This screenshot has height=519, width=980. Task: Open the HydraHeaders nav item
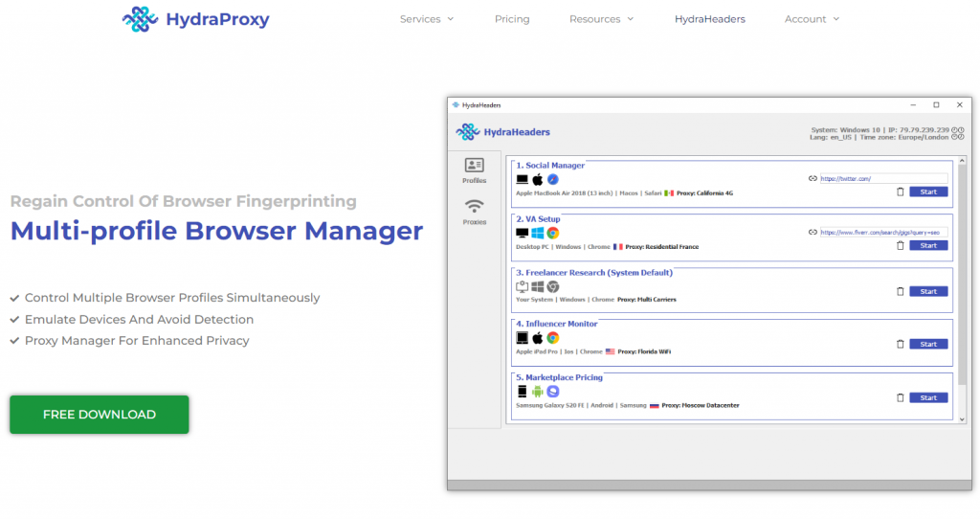(x=709, y=19)
